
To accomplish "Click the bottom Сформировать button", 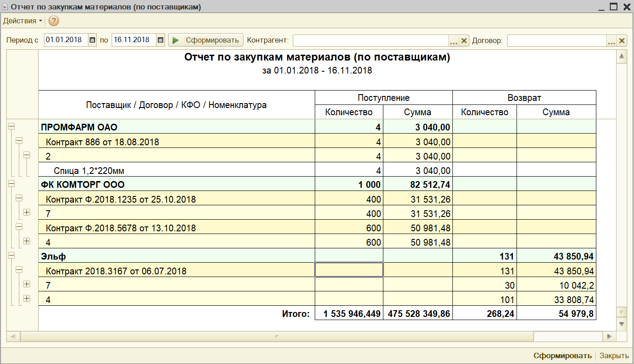I will coord(563,356).
